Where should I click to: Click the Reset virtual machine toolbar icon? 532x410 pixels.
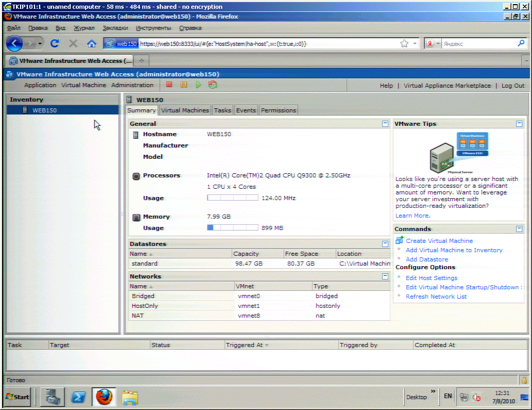(213, 85)
